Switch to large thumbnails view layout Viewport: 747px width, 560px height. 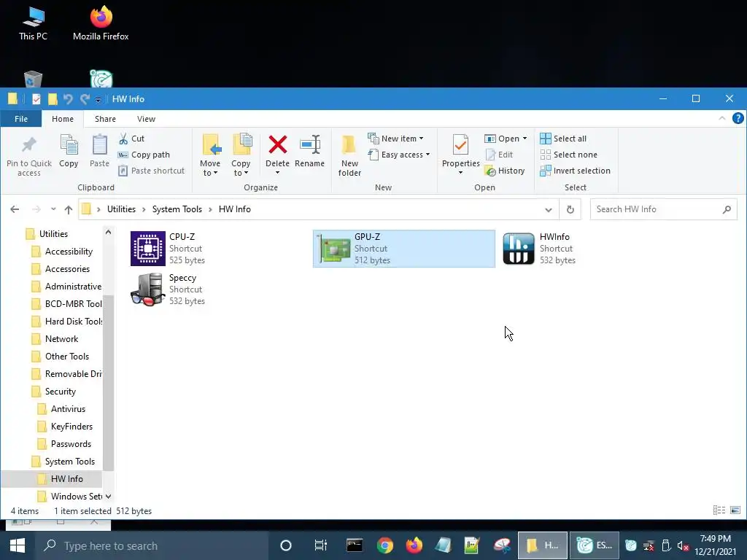click(735, 510)
